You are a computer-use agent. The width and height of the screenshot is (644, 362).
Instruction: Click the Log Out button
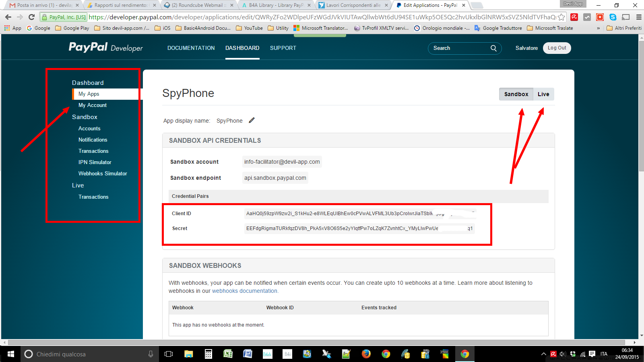pyautogui.click(x=557, y=48)
